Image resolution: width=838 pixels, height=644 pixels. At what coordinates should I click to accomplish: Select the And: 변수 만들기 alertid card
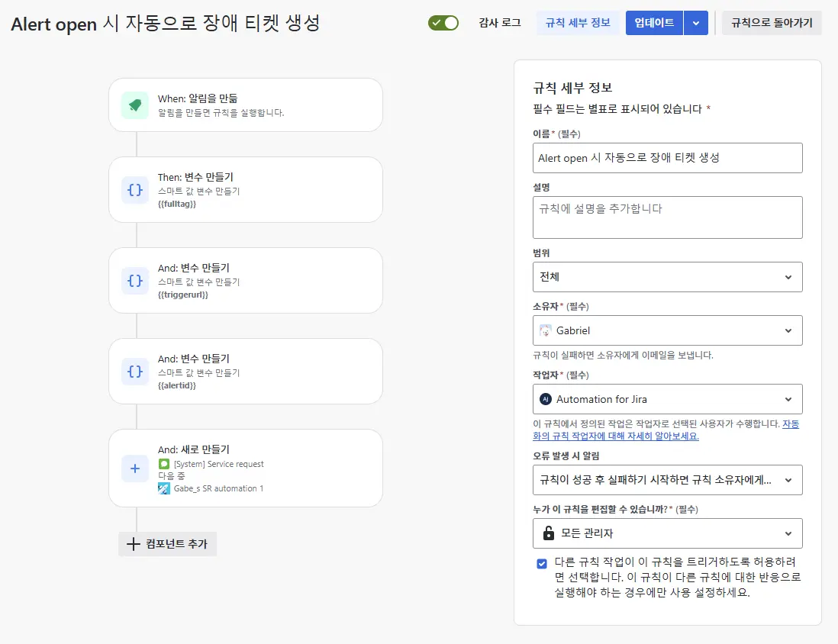246,372
